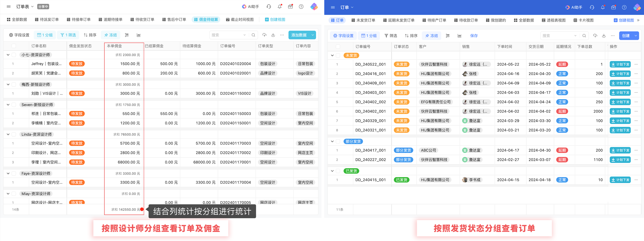Open hamburger menu in 订单表 window

coord(9,7)
